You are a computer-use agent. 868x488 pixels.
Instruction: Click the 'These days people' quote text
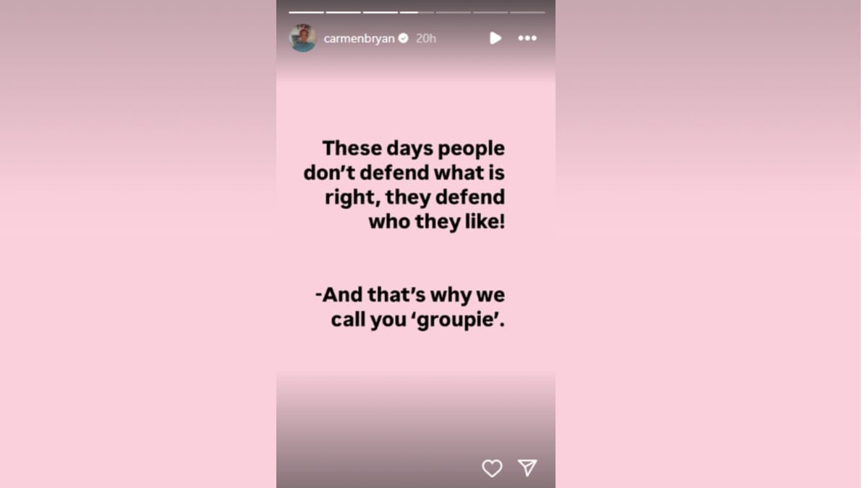coord(414,149)
